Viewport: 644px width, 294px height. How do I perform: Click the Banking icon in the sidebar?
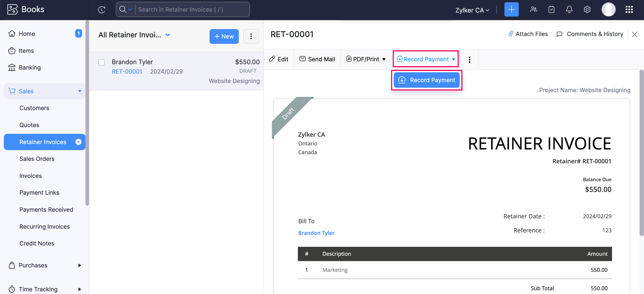(x=12, y=67)
